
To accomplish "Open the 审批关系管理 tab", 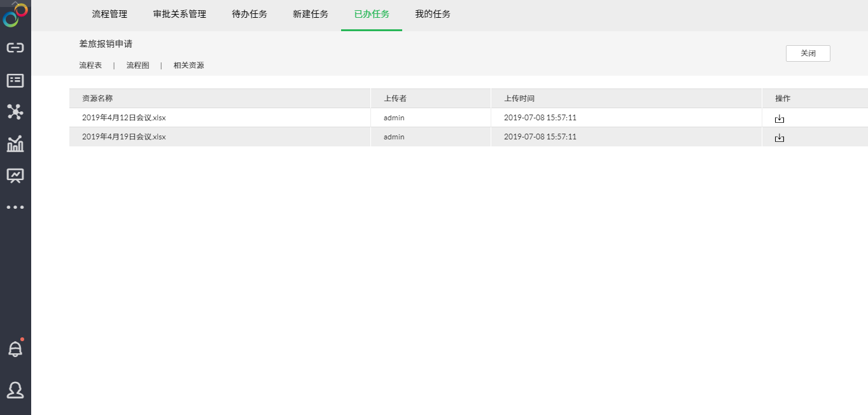I will coord(179,14).
